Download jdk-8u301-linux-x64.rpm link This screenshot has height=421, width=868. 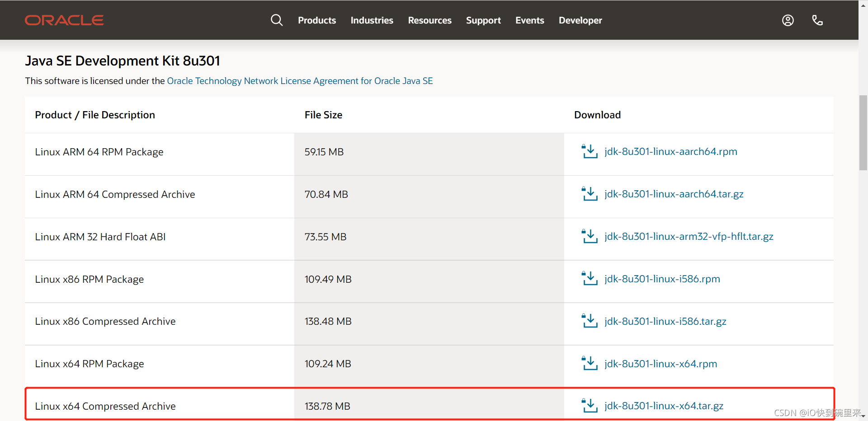click(x=661, y=364)
